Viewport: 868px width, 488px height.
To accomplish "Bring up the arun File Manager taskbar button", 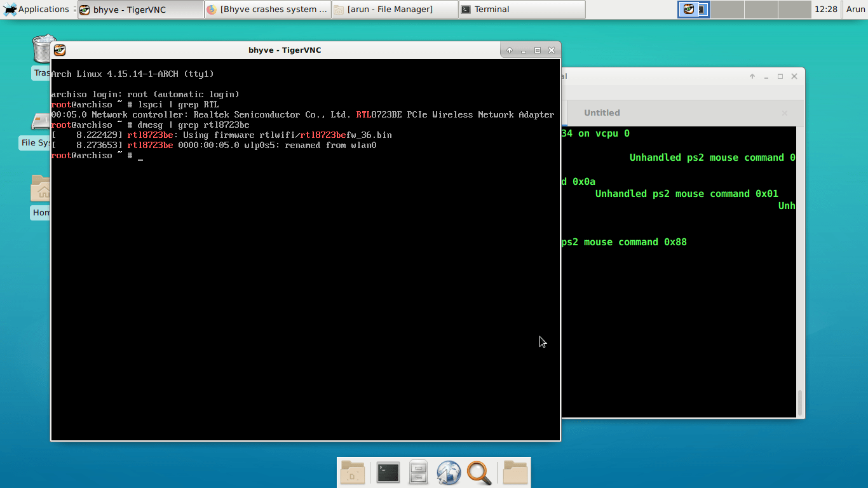I will tap(394, 9).
